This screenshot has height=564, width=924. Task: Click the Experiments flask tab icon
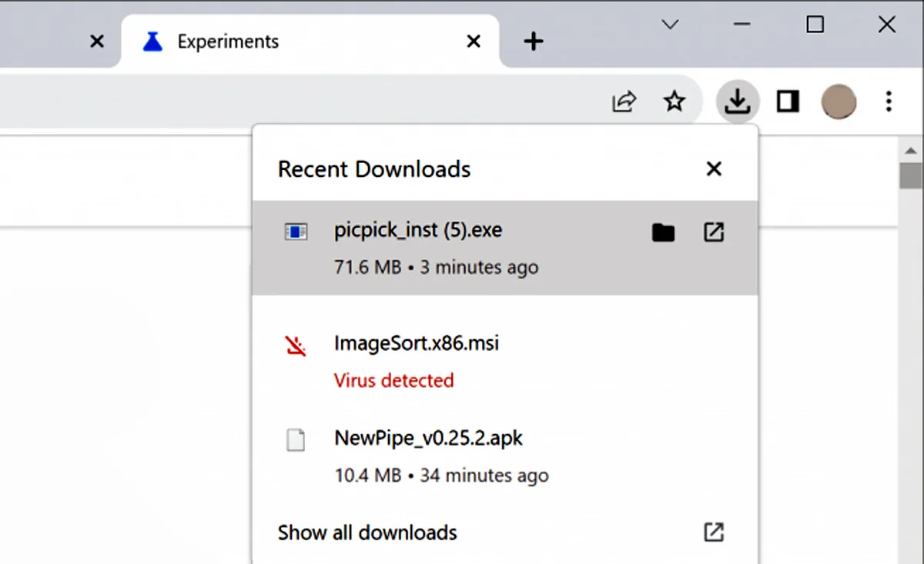tap(153, 41)
